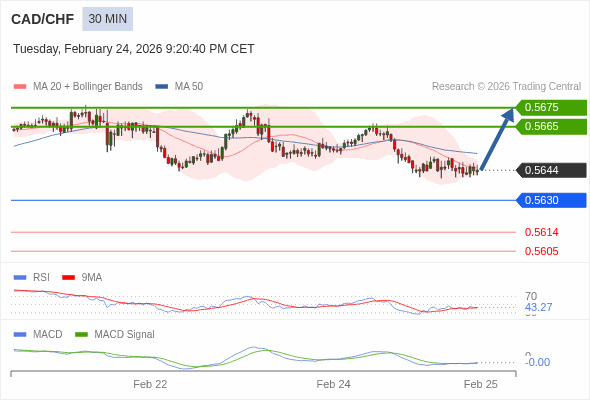590x400 pixels.
Task: Click the 'MA 20 + Bollinger Bands' legend label
Action: point(88,87)
